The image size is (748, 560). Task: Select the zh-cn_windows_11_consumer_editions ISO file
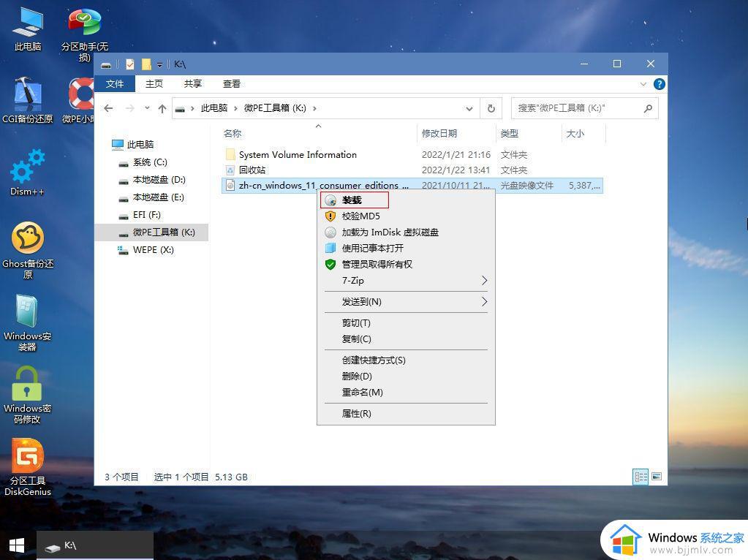[x=412, y=185]
